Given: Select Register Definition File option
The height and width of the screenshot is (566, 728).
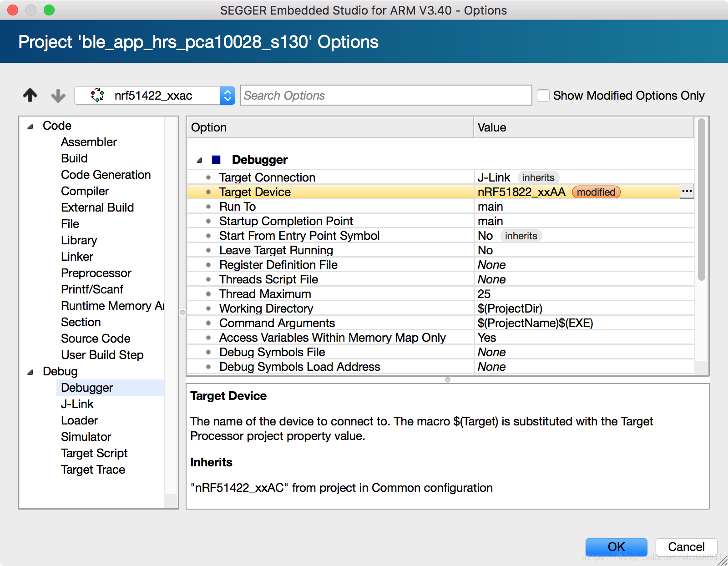Looking at the screenshot, I should tap(440, 265).
